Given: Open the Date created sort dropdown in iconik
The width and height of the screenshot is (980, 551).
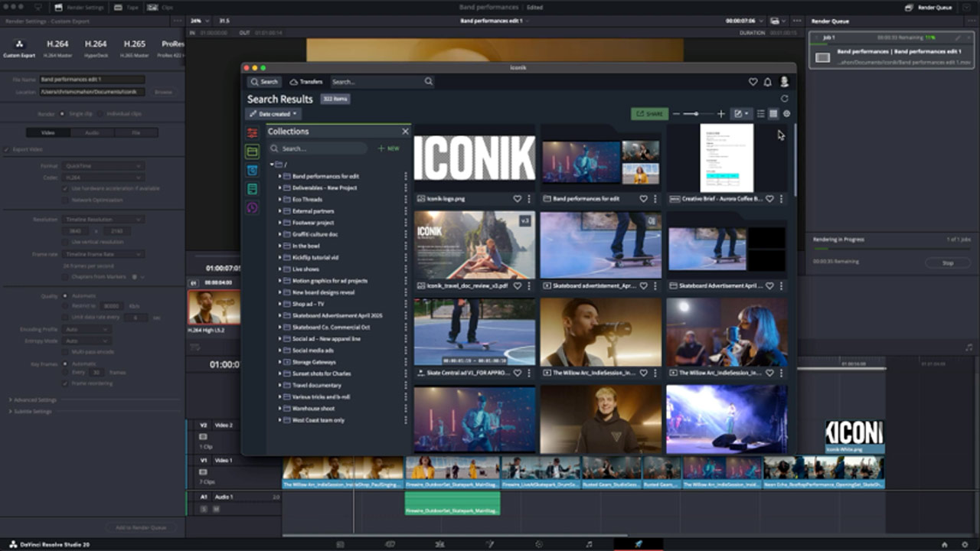Looking at the screenshot, I should (273, 114).
